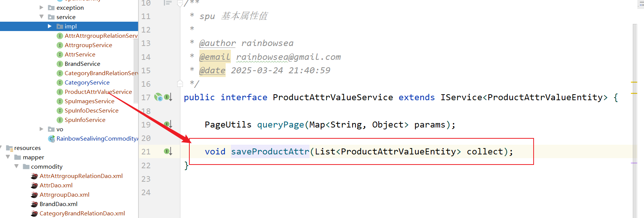Click ProductAttrValueEntity in the extends clause
Screen dimensions: 644x218
[x=545, y=97]
